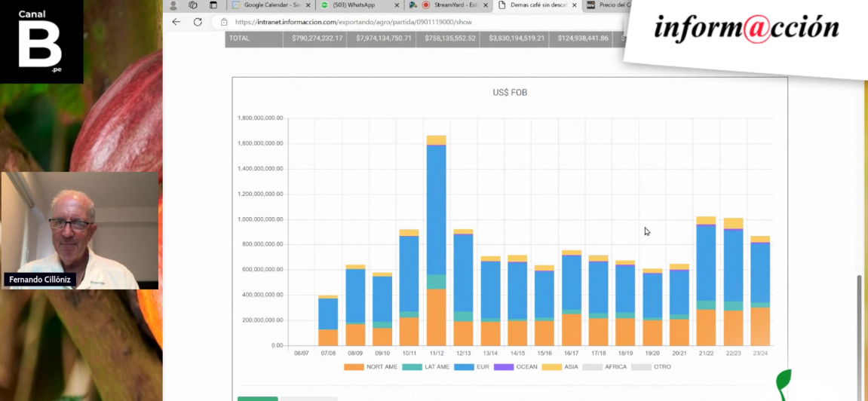
Task: Click the 11/12 bar's teal LAT AME segment
Action: [436, 282]
